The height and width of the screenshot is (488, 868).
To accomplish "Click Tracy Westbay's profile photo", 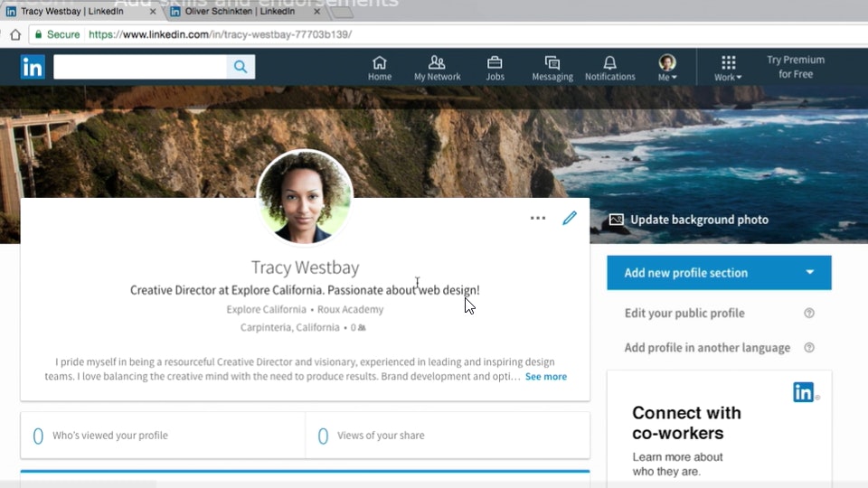I will coord(305,197).
